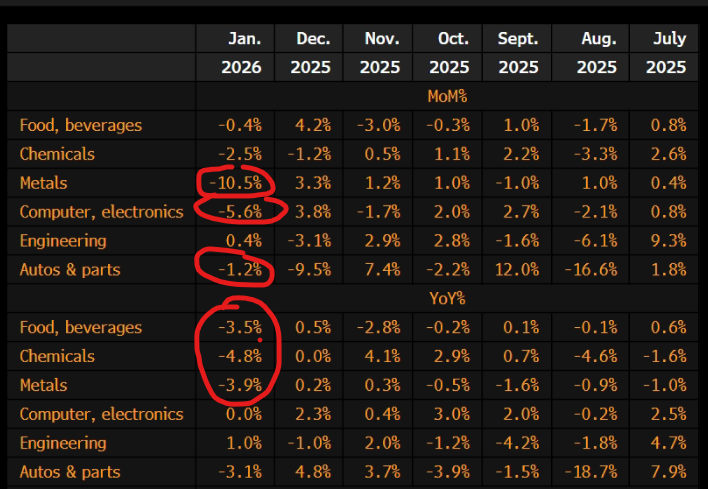The image size is (708, 489).
Task: Click "Metals" label in YoY% section
Action: (x=43, y=385)
